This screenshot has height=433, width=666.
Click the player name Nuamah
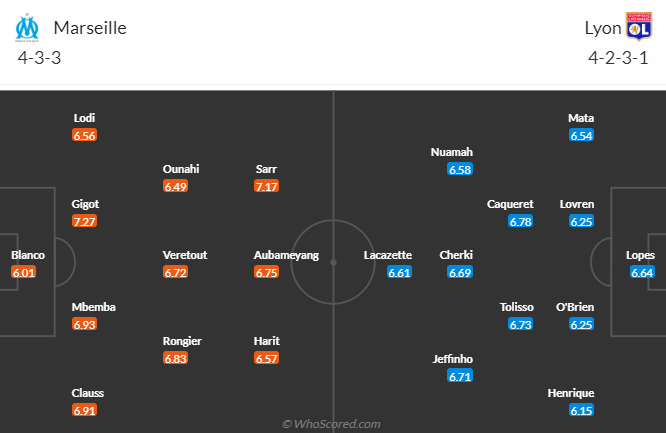click(451, 152)
